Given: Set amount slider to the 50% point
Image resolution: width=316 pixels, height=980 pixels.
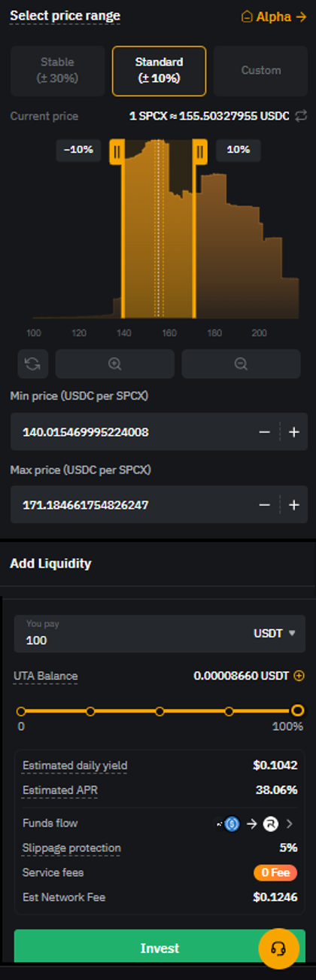Looking at the screenshot, I should point(160,711).
